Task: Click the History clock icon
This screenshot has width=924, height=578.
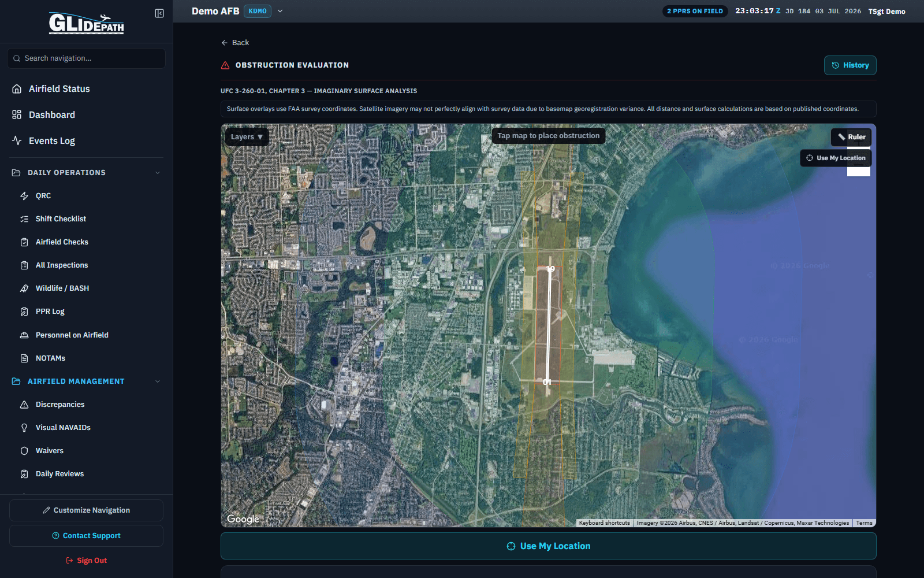Action: (x=836, y=65)
